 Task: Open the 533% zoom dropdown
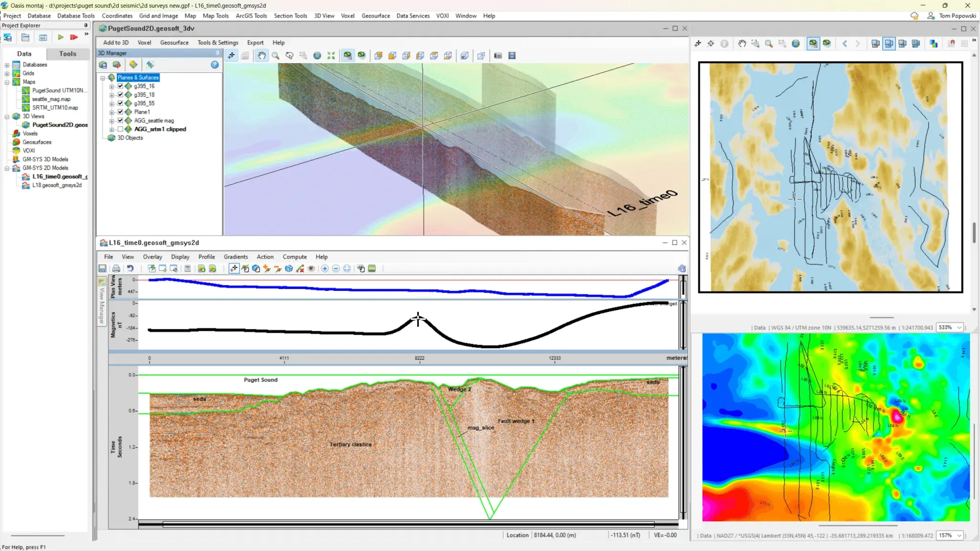click(958, 328)
